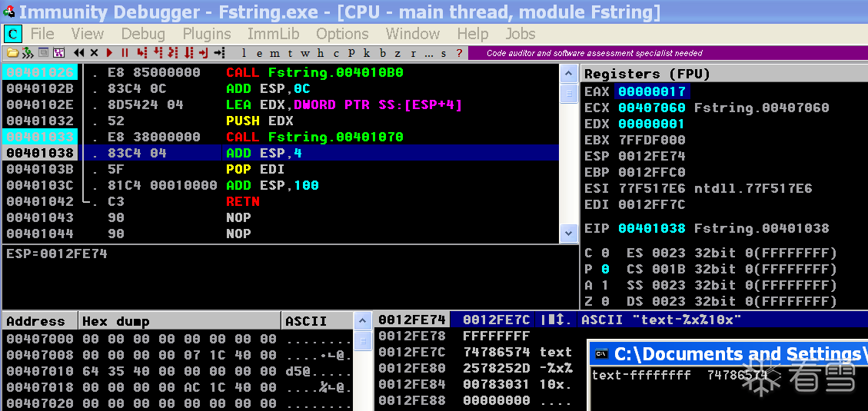Screen dimensions: 868x411
Task: Open the Options menu
Action: click(x=342, y=34)
